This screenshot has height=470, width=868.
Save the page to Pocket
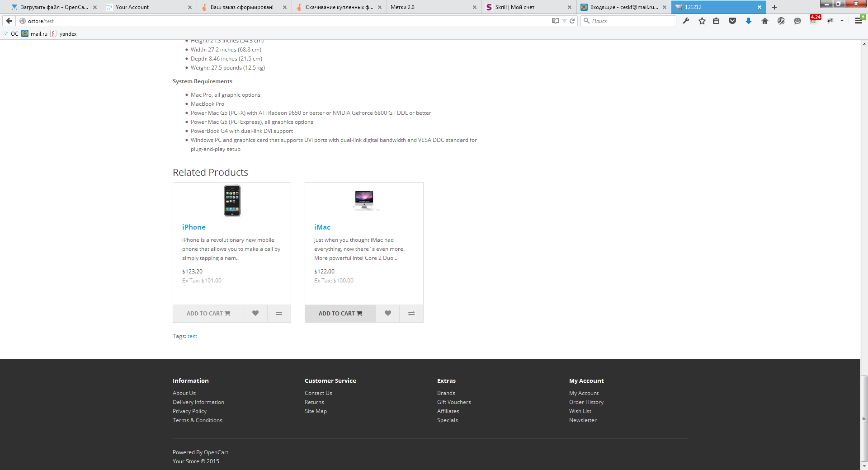(732, 21)
